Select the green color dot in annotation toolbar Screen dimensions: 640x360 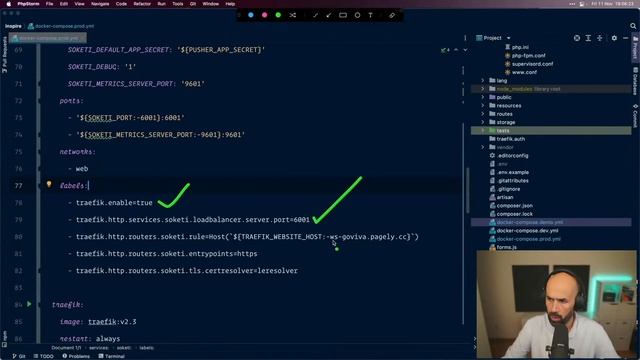(278, 15)
